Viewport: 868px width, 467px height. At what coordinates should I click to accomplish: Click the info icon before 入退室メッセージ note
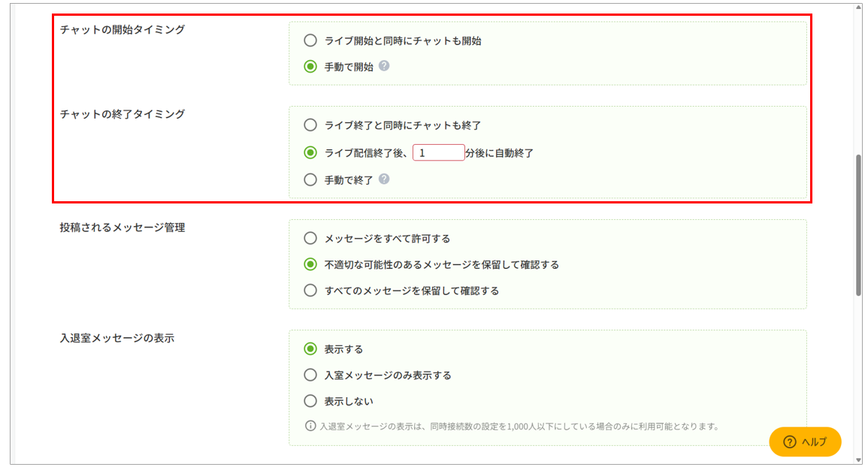310,426
